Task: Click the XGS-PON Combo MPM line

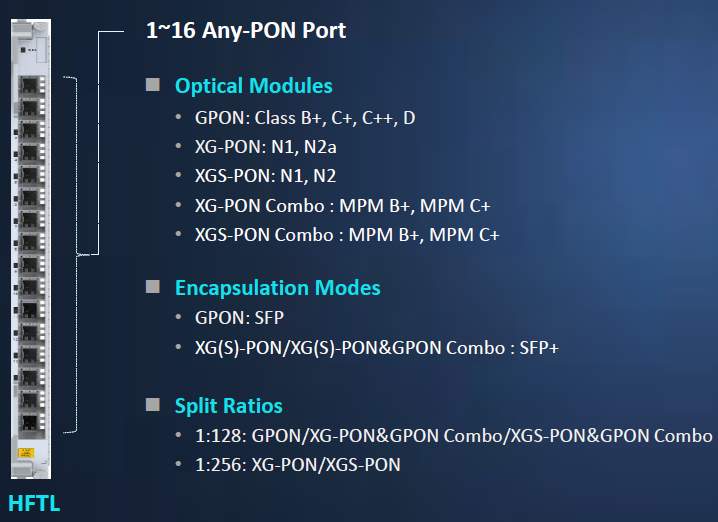Action: click(347, 235)
